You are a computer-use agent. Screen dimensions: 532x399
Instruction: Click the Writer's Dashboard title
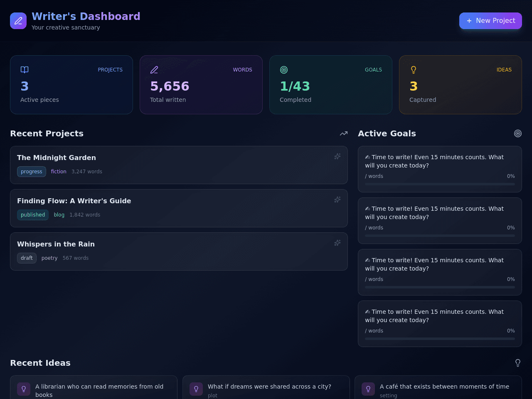coord(86,16)
